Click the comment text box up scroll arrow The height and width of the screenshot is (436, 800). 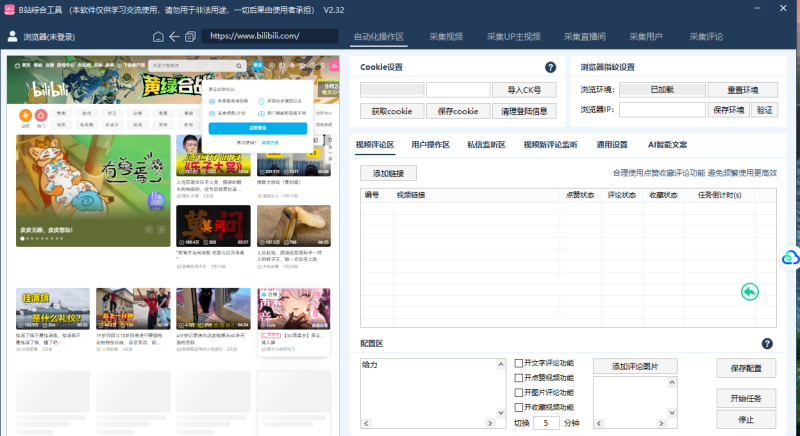click(x=501, y=364)
